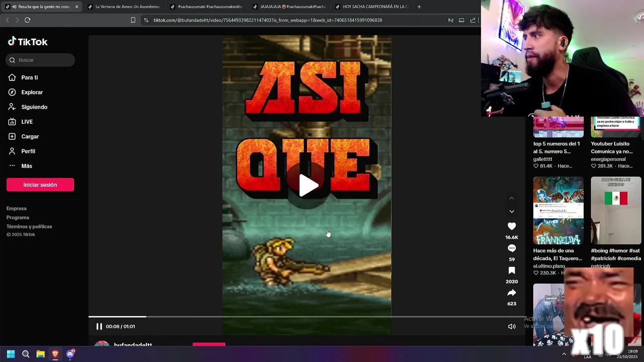Mute the video with speaker icon

click(512, 326)
